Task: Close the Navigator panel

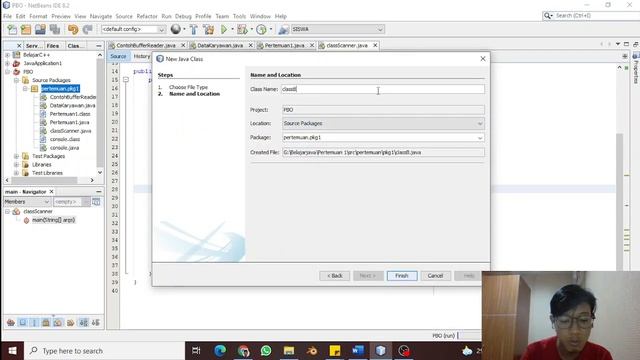Action: (x=51, y=191)
